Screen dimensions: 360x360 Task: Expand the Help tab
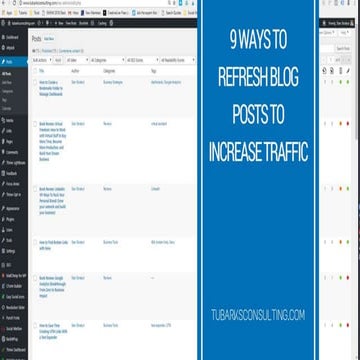coord(344,33)
